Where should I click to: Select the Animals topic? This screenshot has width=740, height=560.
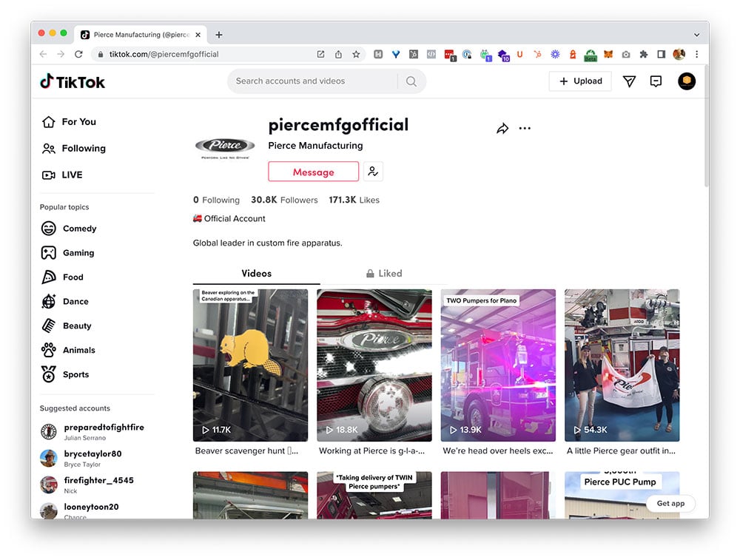(68, 350)
